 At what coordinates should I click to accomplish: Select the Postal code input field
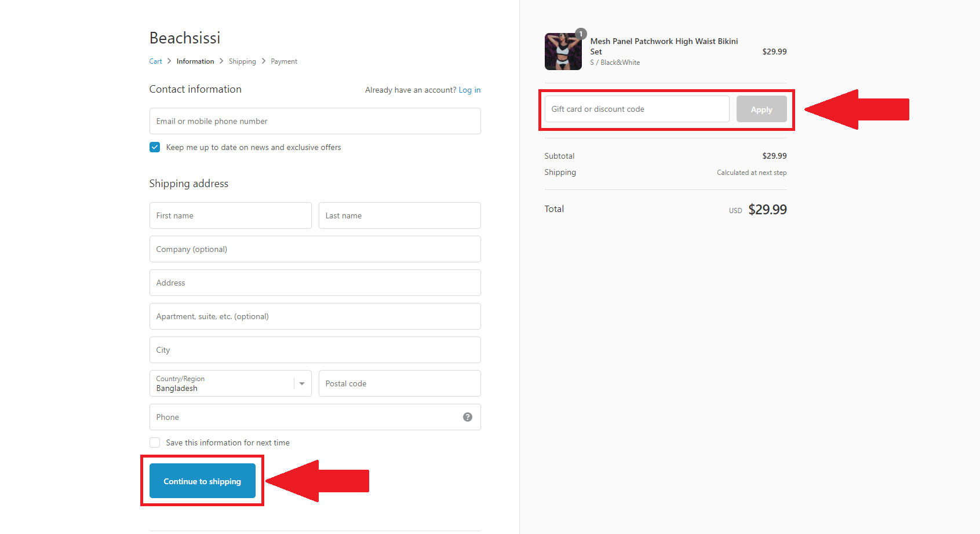click(399, 383)
